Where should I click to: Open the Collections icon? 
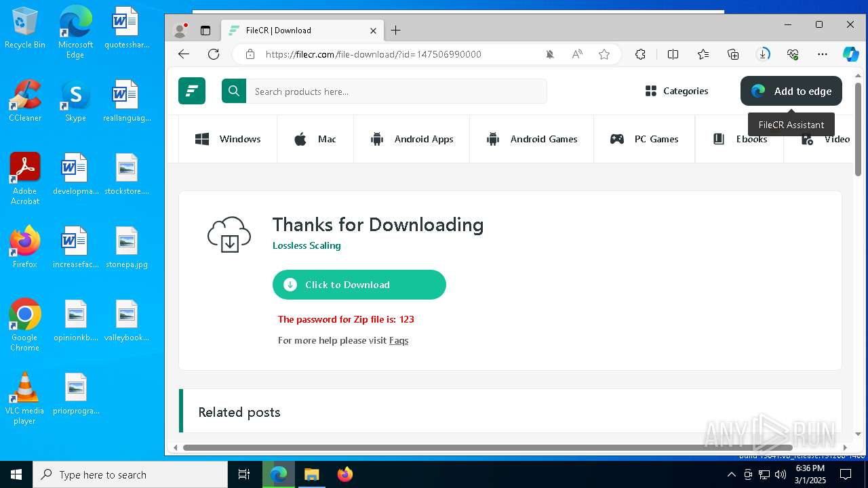[733, 54]
